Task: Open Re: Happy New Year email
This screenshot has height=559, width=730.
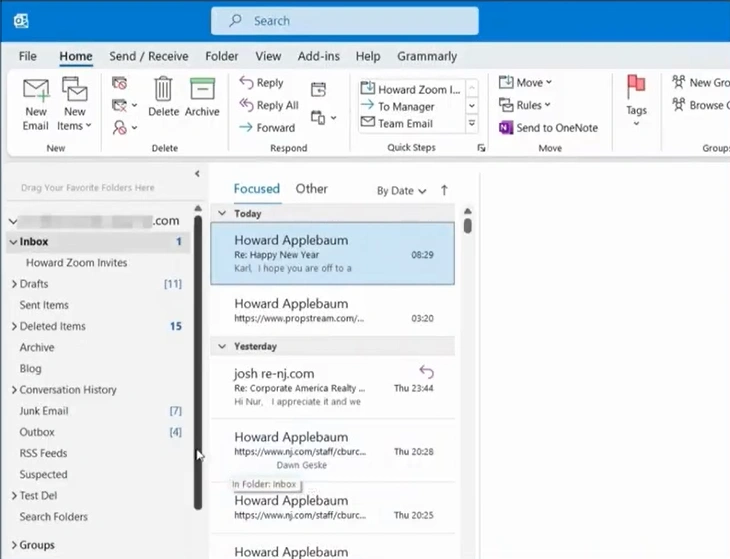Action: (332, 254)
